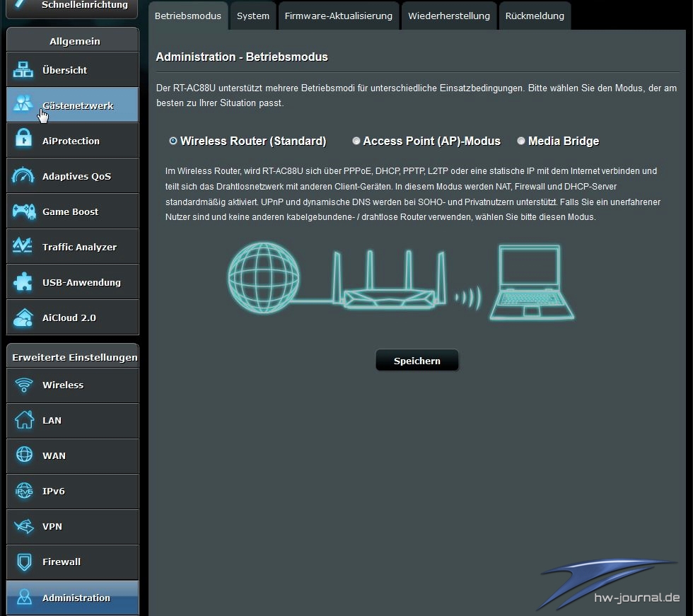Open IPv6 advanced settings
693x616 pixels.
[x=72, y=491]
